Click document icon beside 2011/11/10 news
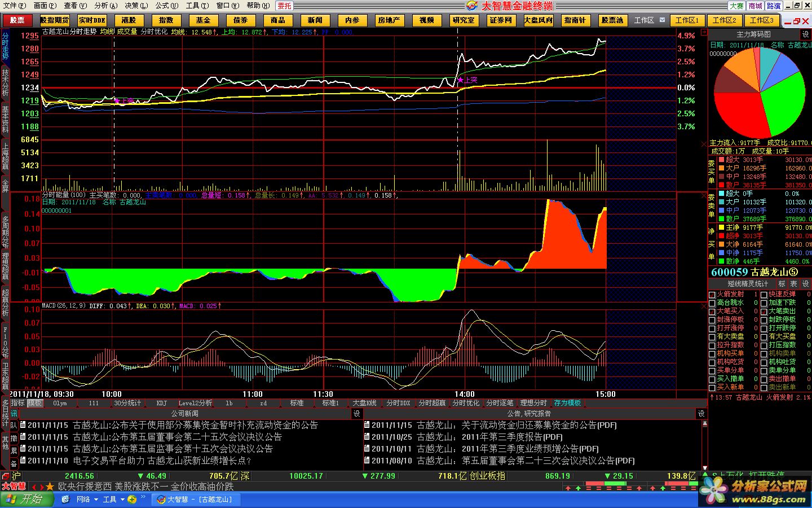The width and height of the screenshot is (812, 508). (23, 461)
